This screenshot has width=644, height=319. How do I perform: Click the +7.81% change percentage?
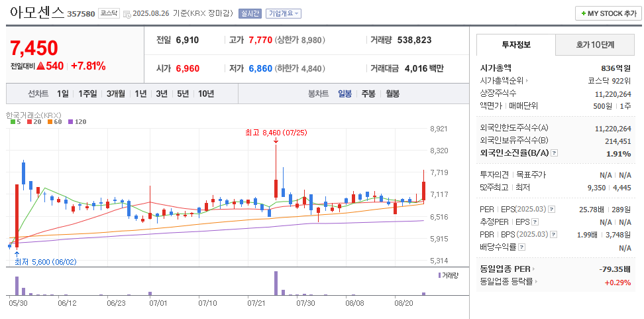(88, 66)
